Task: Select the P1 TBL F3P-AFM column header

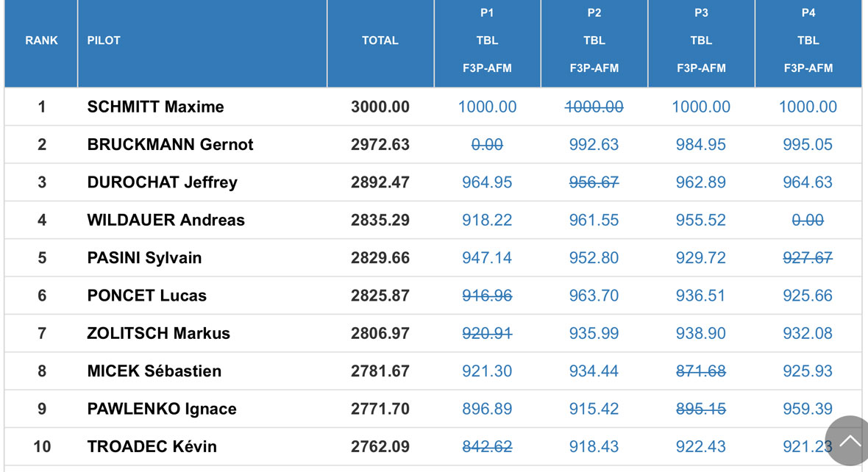Action: [487, 40]
